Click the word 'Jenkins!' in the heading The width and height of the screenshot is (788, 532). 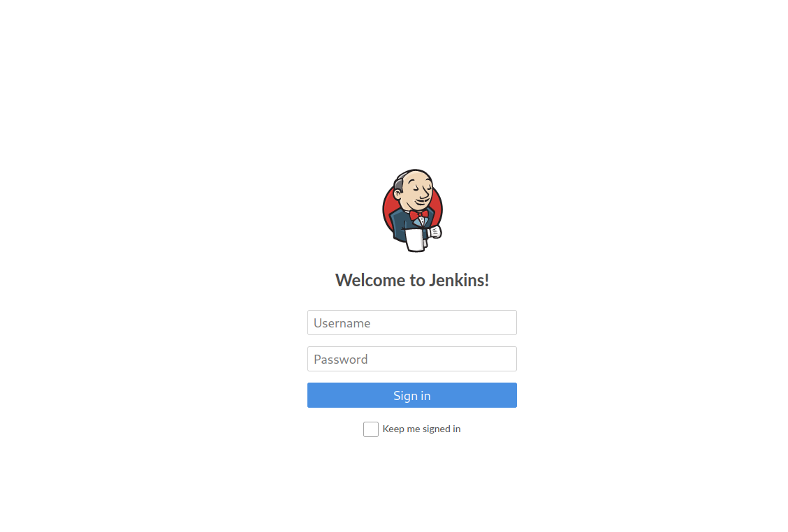459,281
